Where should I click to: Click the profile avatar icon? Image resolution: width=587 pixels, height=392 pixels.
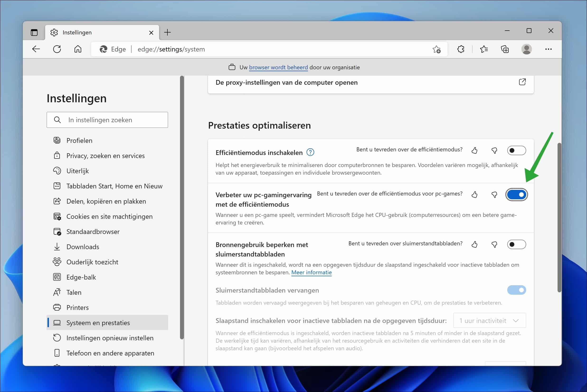click(x=527, y=49)
